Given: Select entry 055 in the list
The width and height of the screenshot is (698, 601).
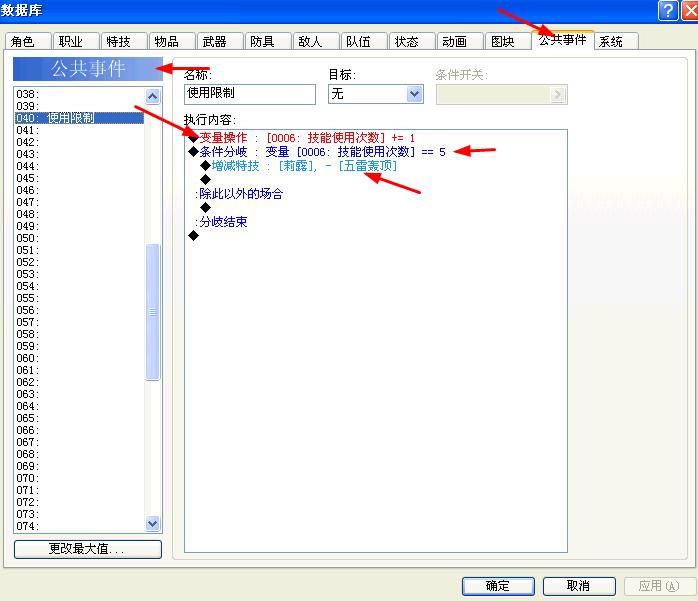Looking at the screenshot, I should 79,298.
